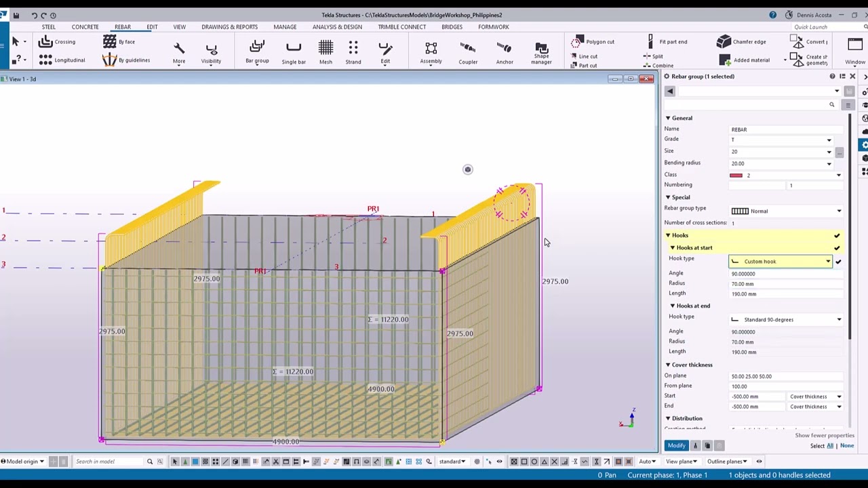
Task: Toggle the Hooks at start checkmark
Action: [837, 248]
